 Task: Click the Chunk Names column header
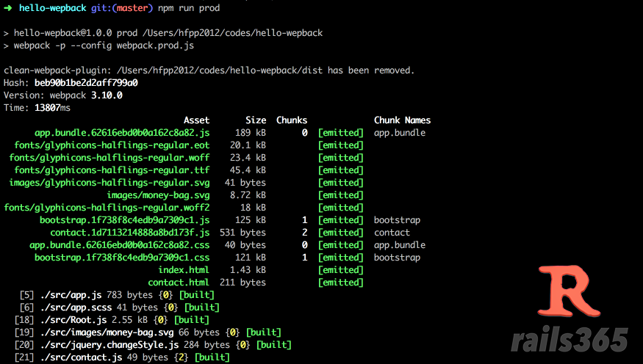[402, 120]
